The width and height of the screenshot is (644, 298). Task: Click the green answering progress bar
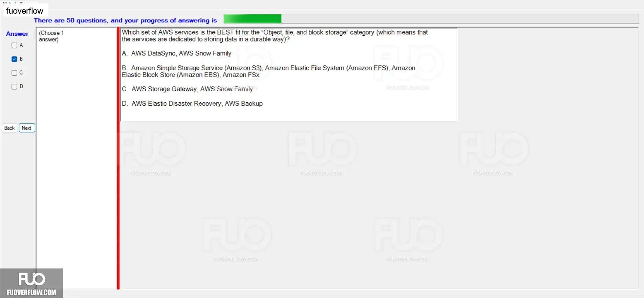point(431,19)
